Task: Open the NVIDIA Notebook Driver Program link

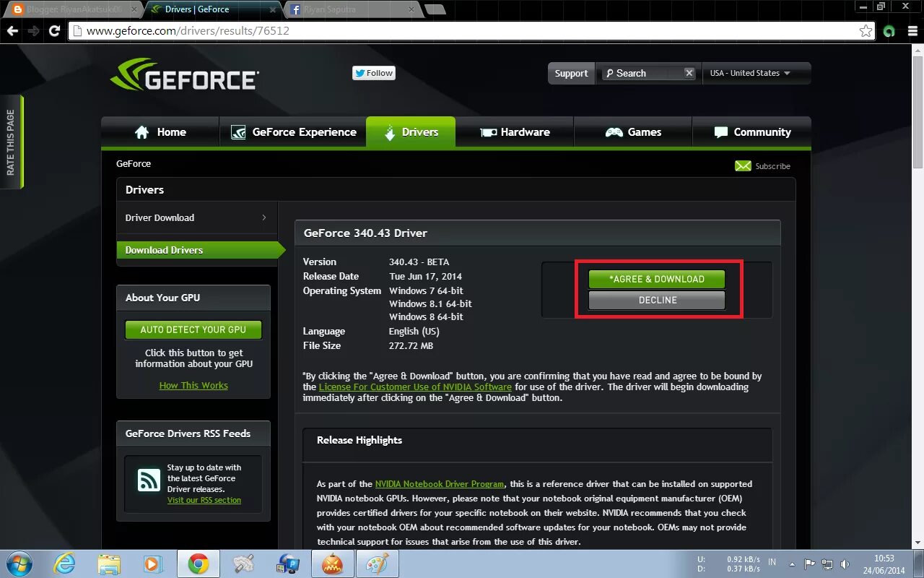Action: pyautogui.click(x=440, y=484)
